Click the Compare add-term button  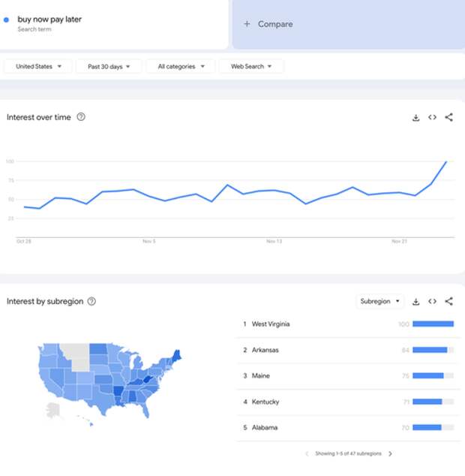pos(268,24)
